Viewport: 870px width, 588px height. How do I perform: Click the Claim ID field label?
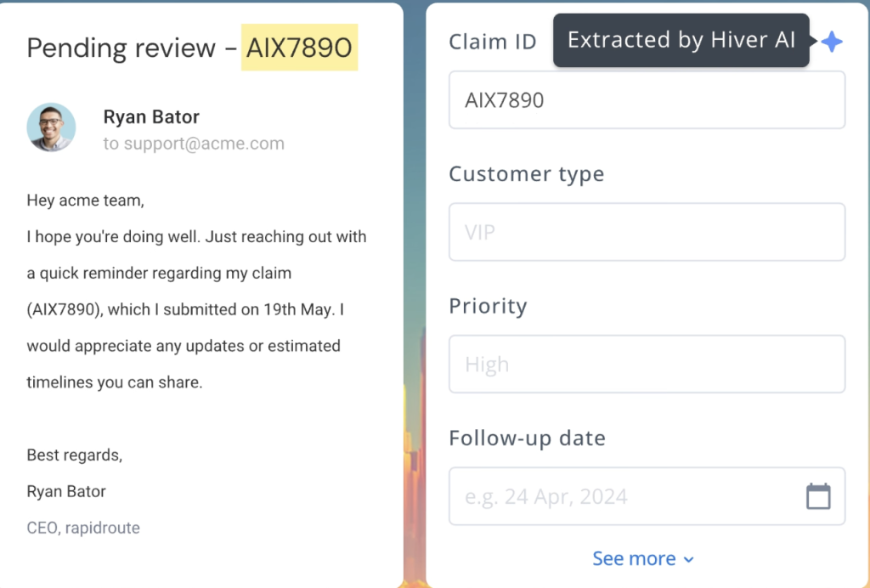(493, 42)
